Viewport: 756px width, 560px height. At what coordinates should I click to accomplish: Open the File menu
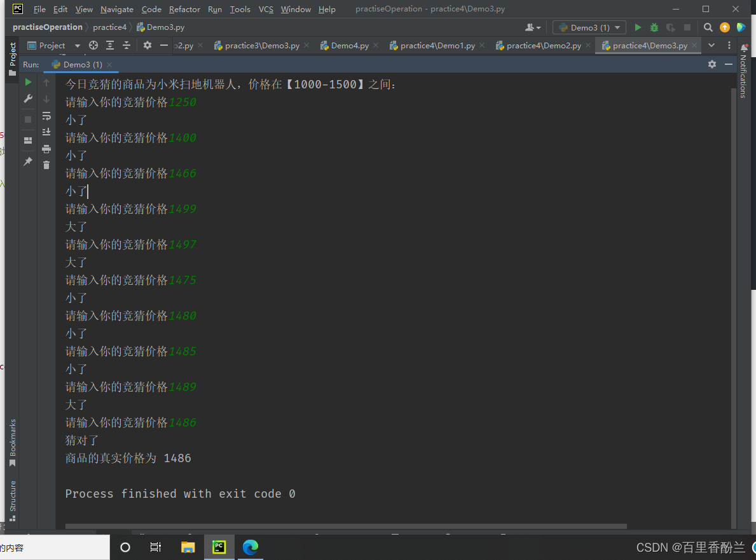39,9
